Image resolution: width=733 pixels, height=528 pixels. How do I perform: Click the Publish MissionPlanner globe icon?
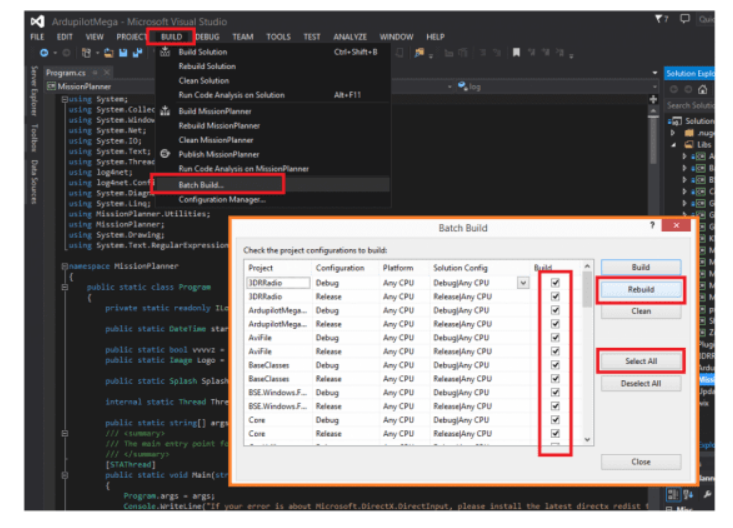165,154
